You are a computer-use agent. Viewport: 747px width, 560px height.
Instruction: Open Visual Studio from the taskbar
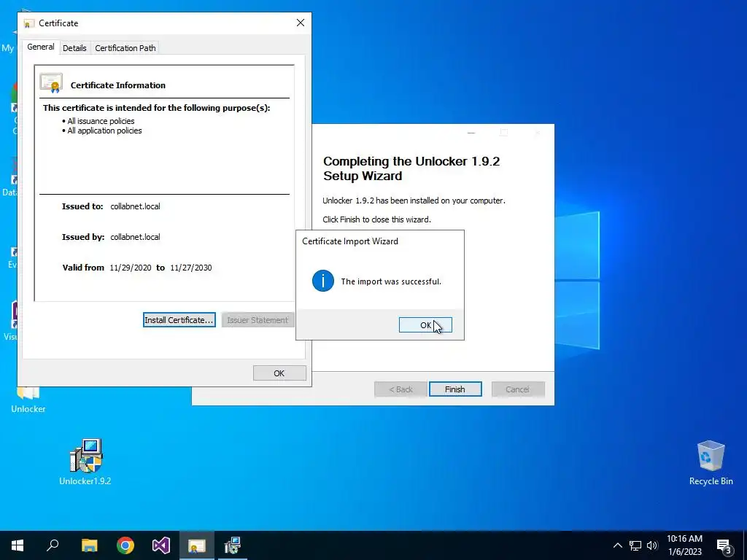tap(161, 545)
